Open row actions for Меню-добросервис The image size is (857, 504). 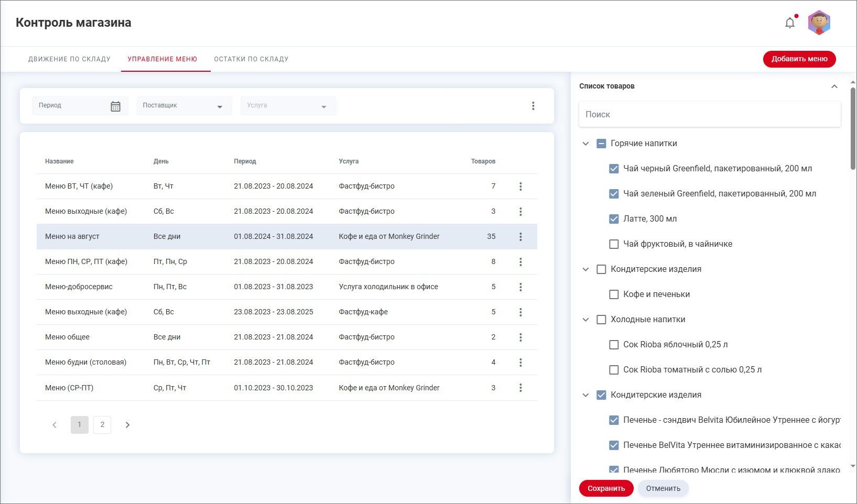click(520, 287)
